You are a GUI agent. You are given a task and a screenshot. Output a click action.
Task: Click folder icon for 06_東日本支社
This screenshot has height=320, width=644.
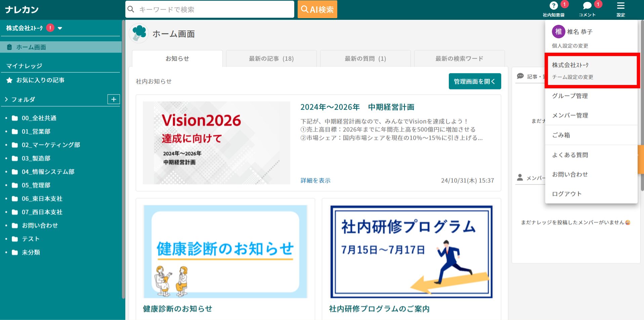(15, 199)
